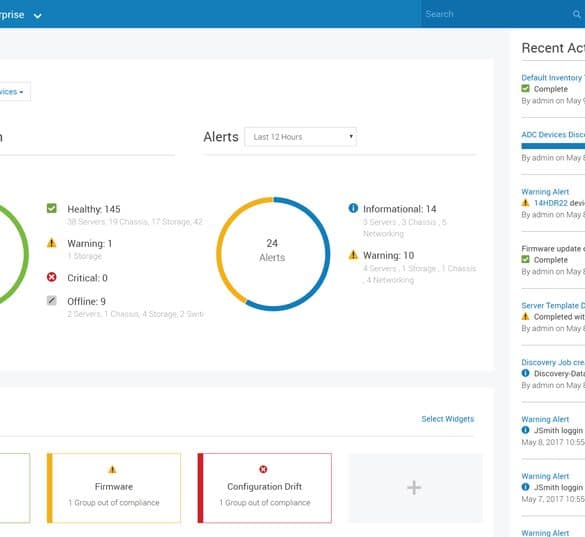Open the 14HDR22 device link
585x537 pixels.
pos(551,203)
